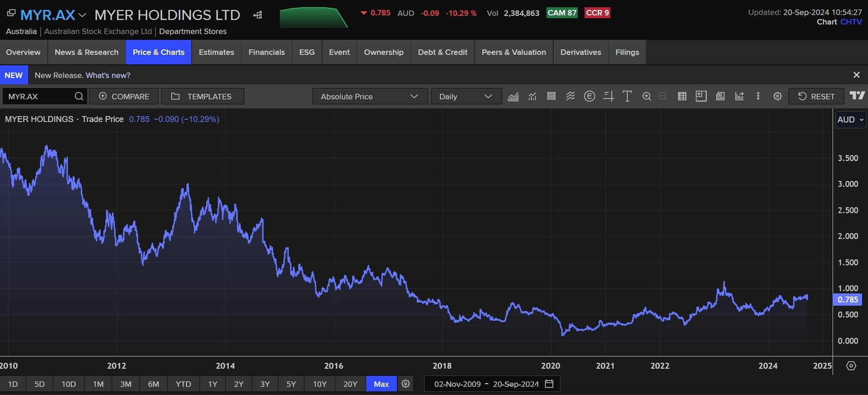Image resolution: width=868 pixels, height=395 pixels.
Task: Toggle the circled E events icon
Action: pos(590,96)
